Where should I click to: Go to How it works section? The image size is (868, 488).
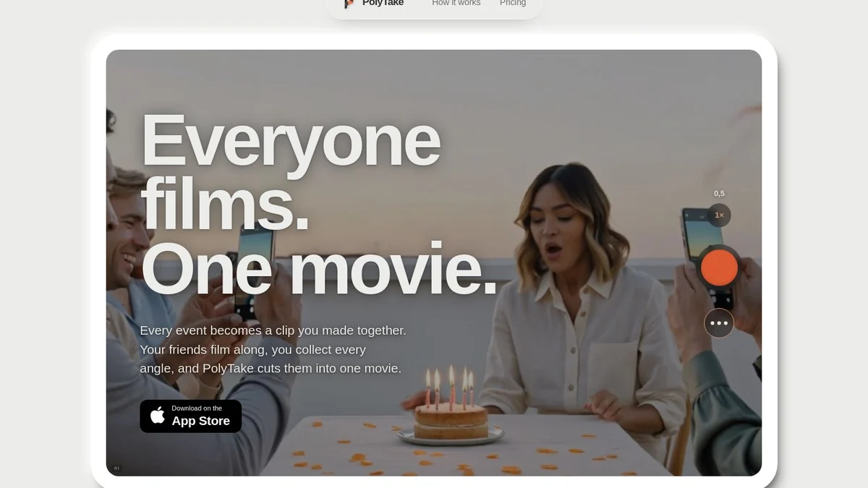point(456,4)
